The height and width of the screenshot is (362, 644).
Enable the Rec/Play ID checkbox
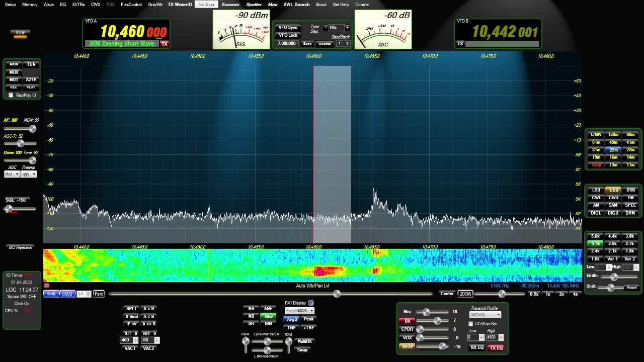tap(11, 95)
